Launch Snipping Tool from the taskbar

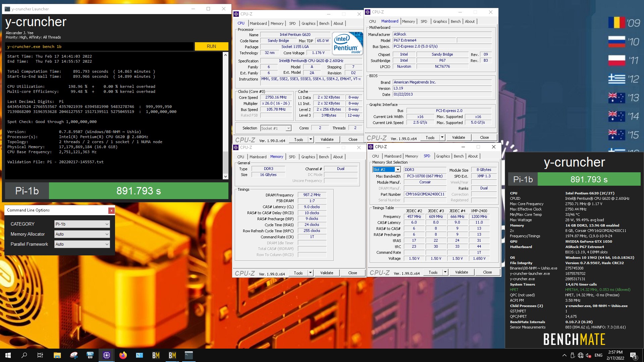coord(74,355)
